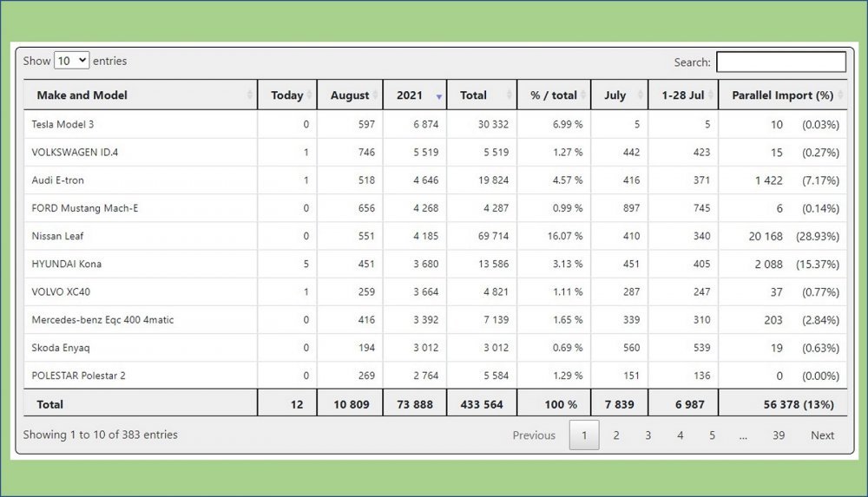
Task: Select the VOLKSWAGEN ID.4 row name
Action: (75, 152)
